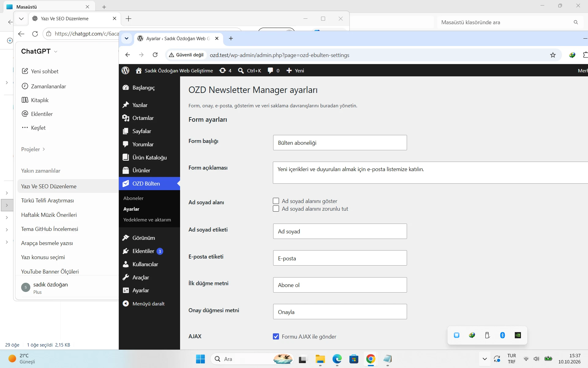Check Ad soyad alanını zorunlu tut
This screenshot has width=588, height=368.
point(276,209)
